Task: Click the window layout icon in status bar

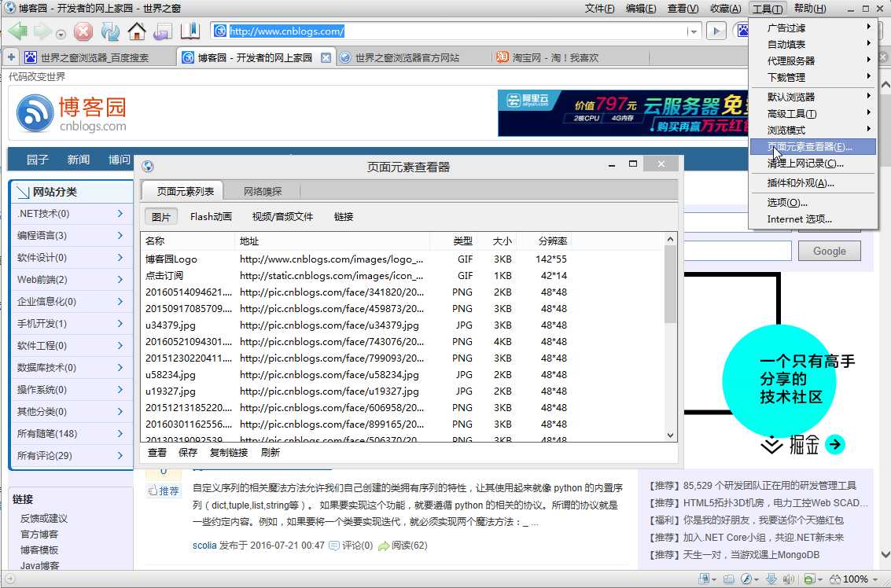Action: click(x=704, y=579)
